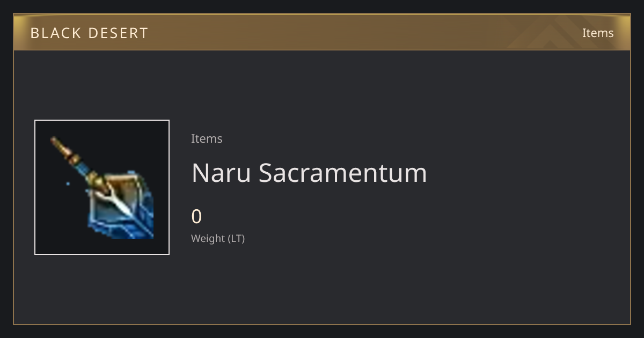Click the word Sacramentum in the title
This screenshot has height=338, width=644.
pyautogui.click(x=343, y=173)
